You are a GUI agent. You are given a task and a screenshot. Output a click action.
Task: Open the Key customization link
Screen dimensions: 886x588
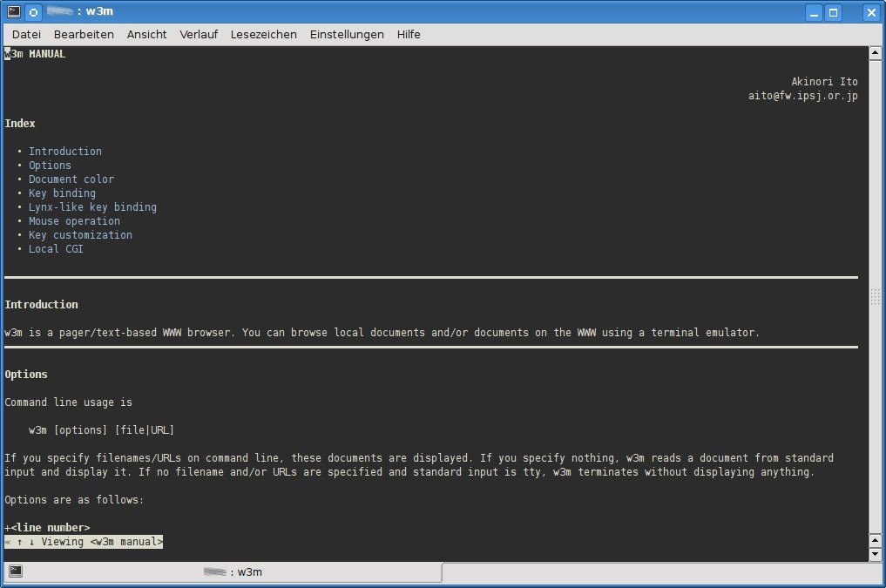pyautogui.click(x=80, y=235)
